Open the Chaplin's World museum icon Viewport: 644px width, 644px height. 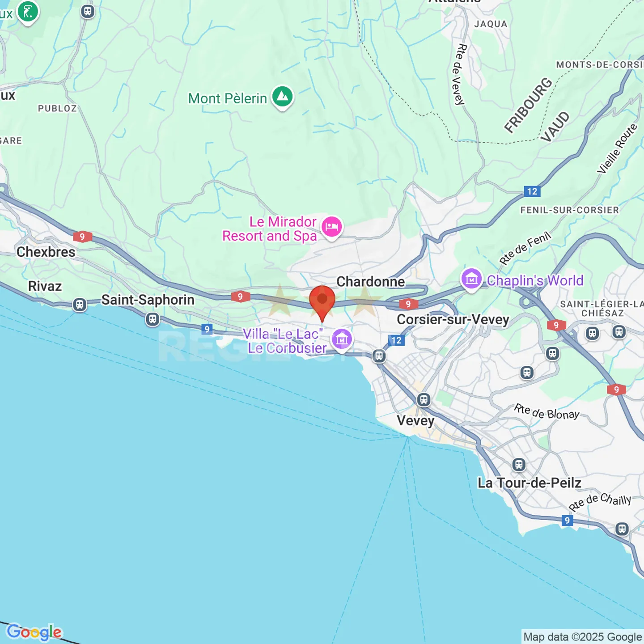(471, 280)
